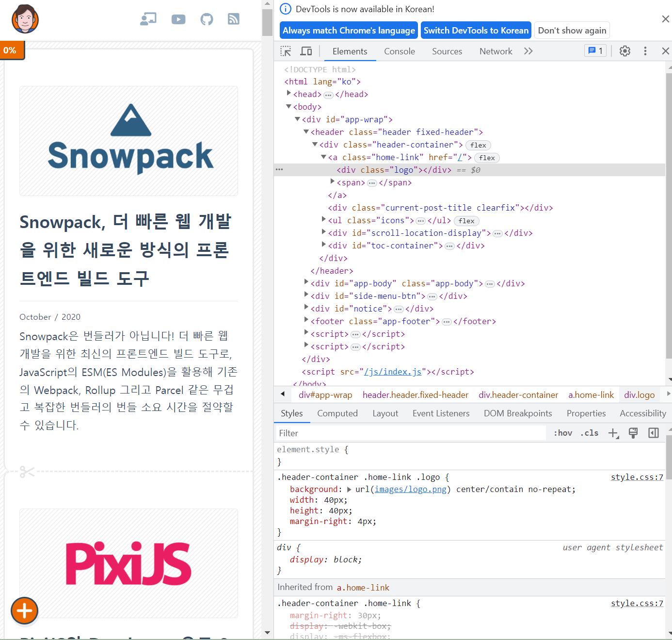Open the presentation/talks icon in header
Viewport: 672px width, 640px height.
(148, 19)
